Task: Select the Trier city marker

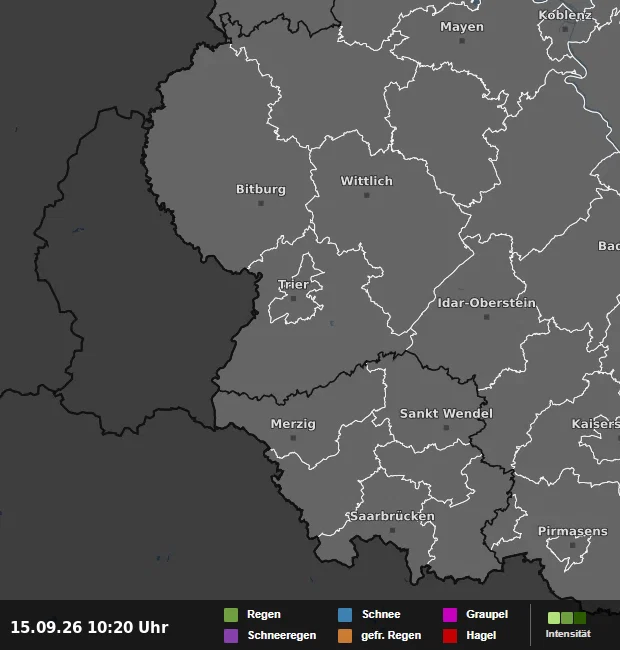Action: (x=293, y=298)
